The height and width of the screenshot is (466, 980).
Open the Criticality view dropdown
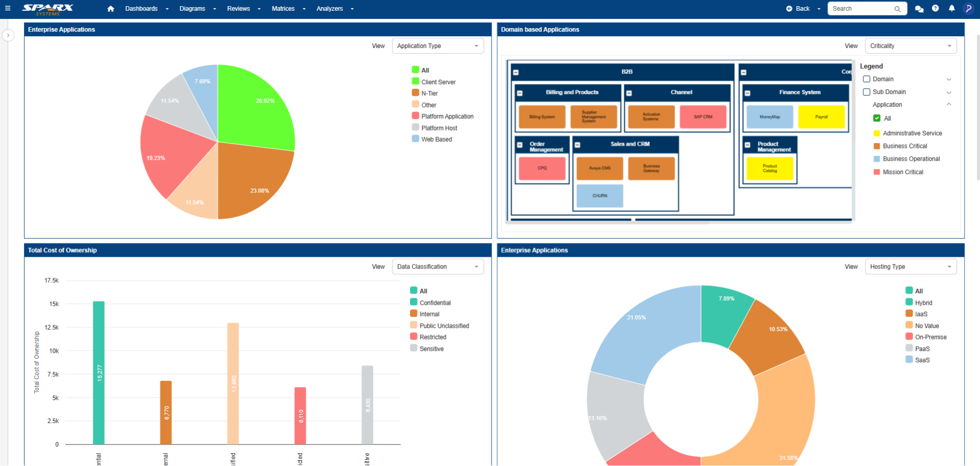coord(911,45)
